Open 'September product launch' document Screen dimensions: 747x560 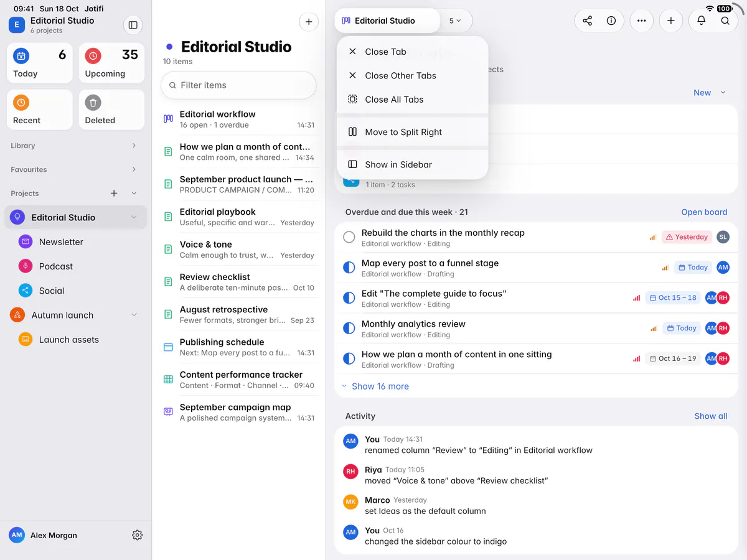tap(239, 184)
